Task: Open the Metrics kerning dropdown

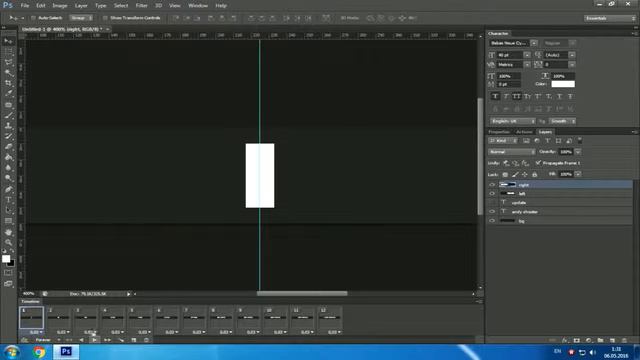Action: coord(527,64)
